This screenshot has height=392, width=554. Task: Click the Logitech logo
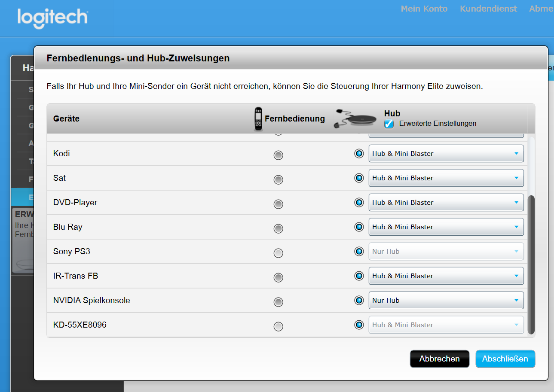pyautogui.click(x=52, y=18)
